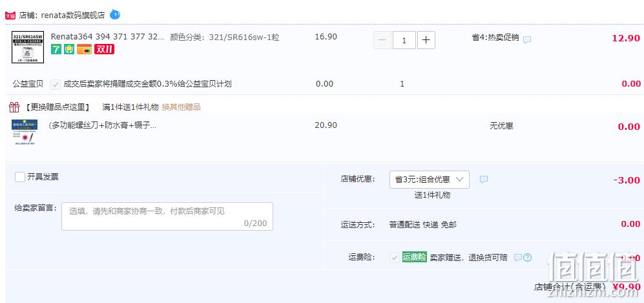Open the gift item 多功能螺丝刀+防水膏+镊子 title
Screen dimensions: 644x303
(x=103, y=125)
